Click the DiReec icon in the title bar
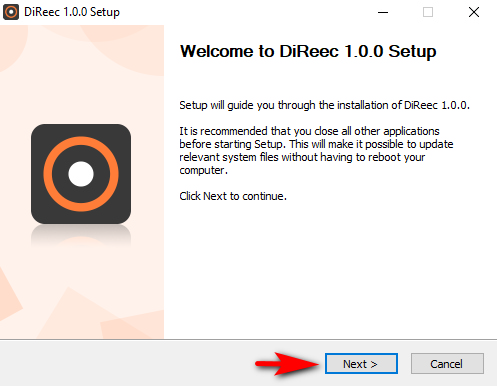The height and width of the screenshot is (386, 497). [11, 12]
